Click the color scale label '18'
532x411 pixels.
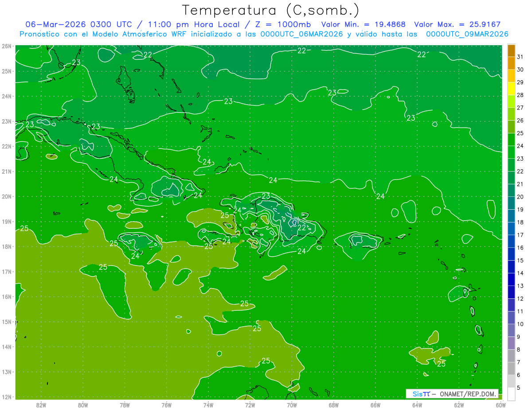520,222
